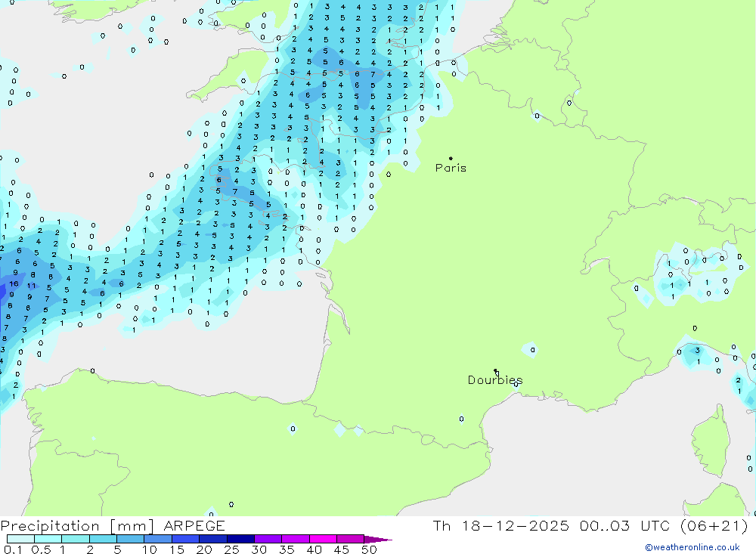This screenshot has width=756, height=554.
Task: Click the legend swatch between 5 and 10
Action: coord(130,539)
